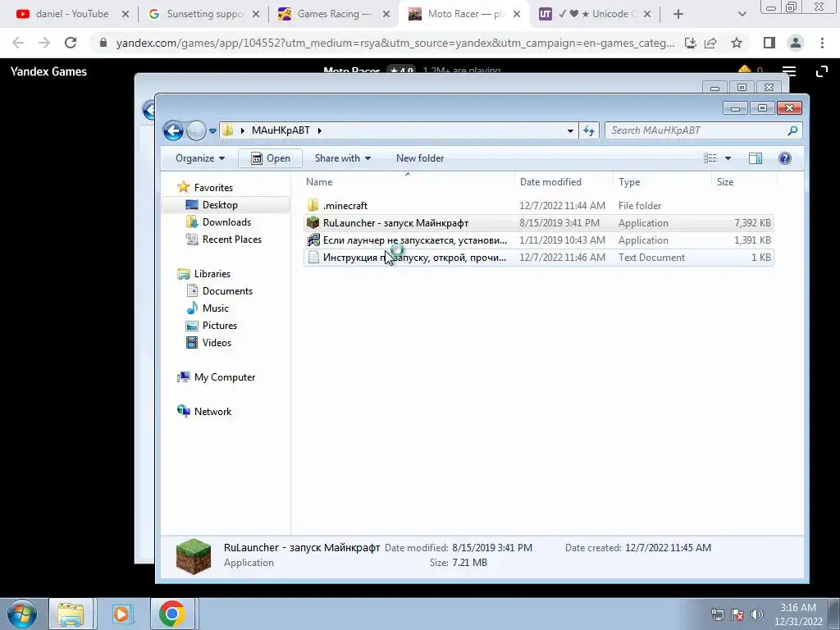Select Network in the sidebar

tap(212, 412)
